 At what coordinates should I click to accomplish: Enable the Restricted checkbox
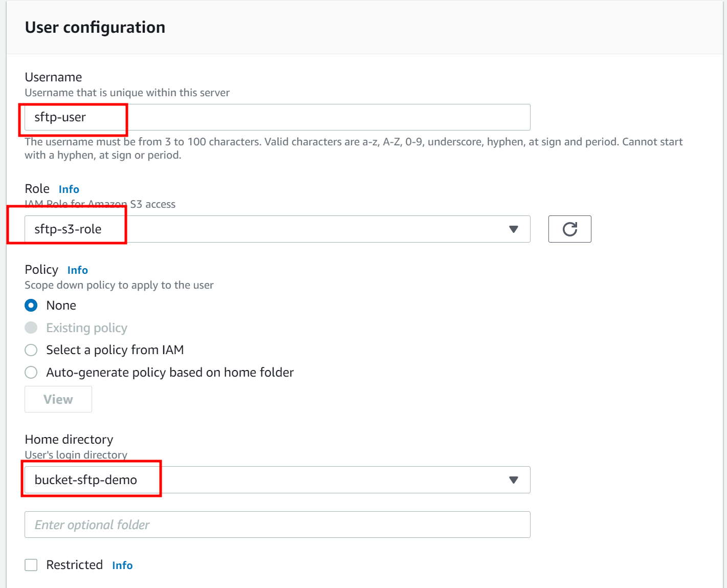31,565
